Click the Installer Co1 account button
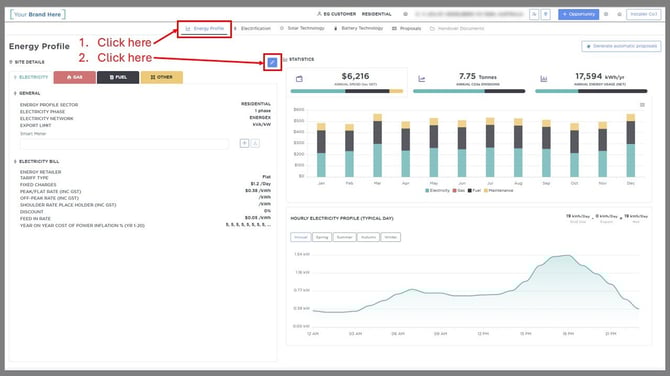 click(644, 14)
